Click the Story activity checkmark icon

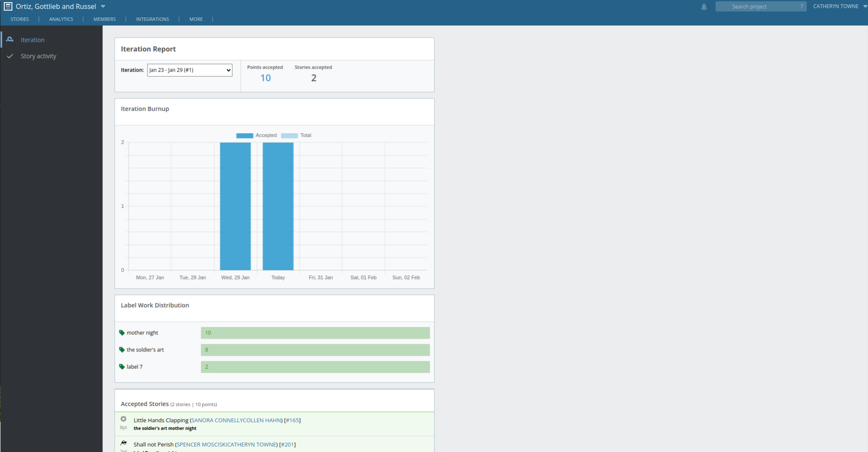pos(10,56)
